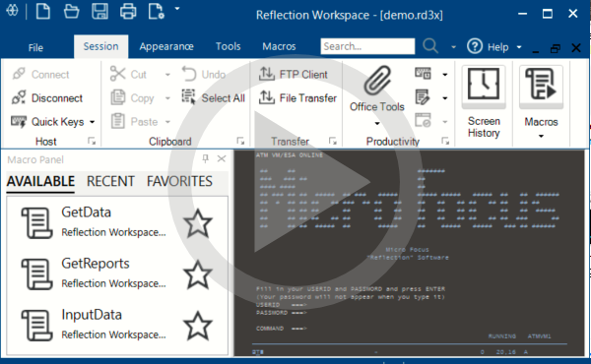
Task: Click the magnifying glass search icon
Action: click(430, 46)
